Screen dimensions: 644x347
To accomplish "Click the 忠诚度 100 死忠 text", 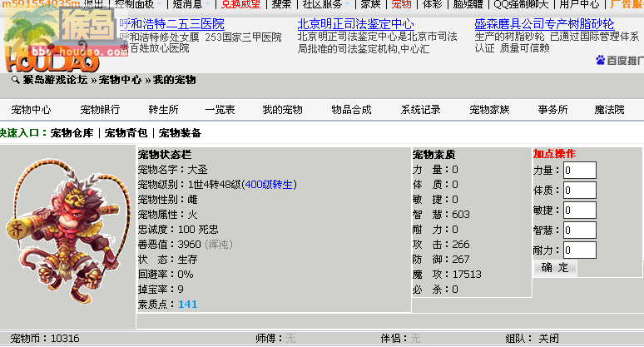I will click(x=178, y=230).
